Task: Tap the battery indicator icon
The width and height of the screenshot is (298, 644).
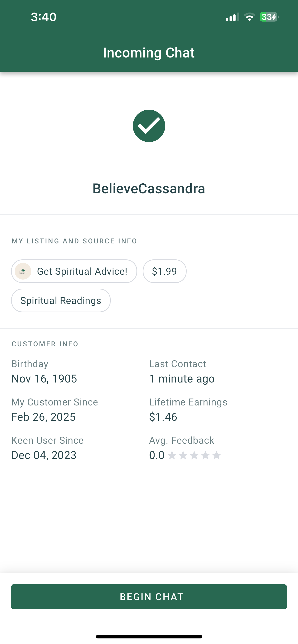Action: (269, 17)
